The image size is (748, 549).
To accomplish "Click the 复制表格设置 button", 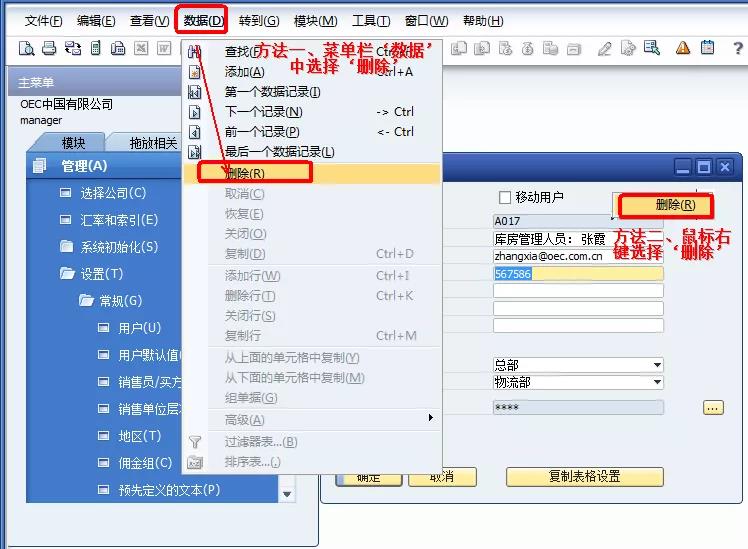I will pos(584,476).
